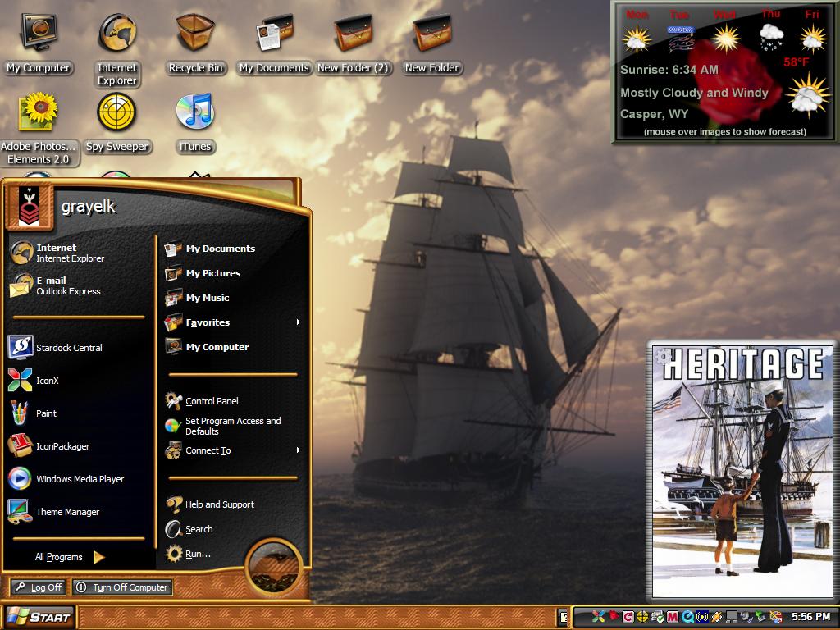Screen dimensions: 840x630
Task: Click the Heritage sailor poster widget
Action: click(742, 470)
